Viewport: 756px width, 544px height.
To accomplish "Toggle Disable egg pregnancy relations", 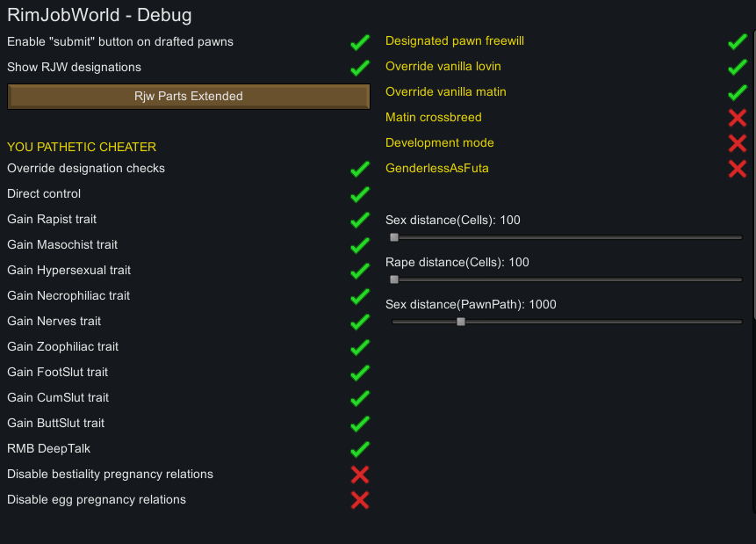I will coord(359,500).
